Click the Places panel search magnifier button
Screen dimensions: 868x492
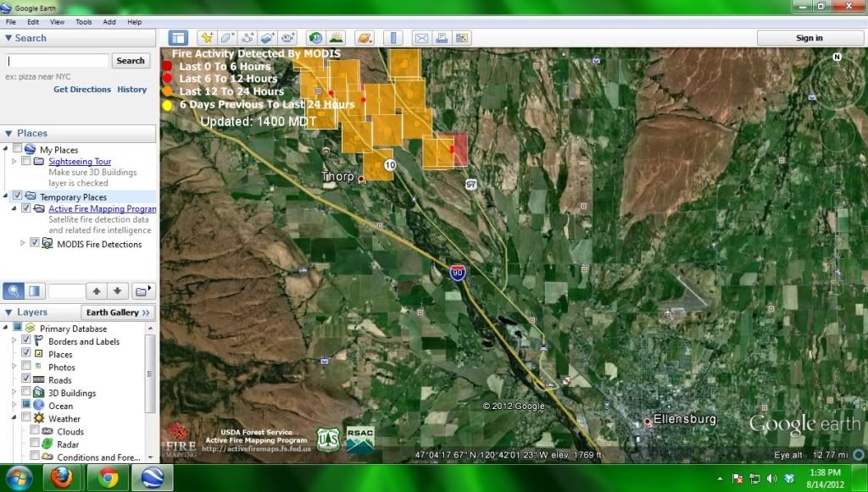[x=14, y=290]
